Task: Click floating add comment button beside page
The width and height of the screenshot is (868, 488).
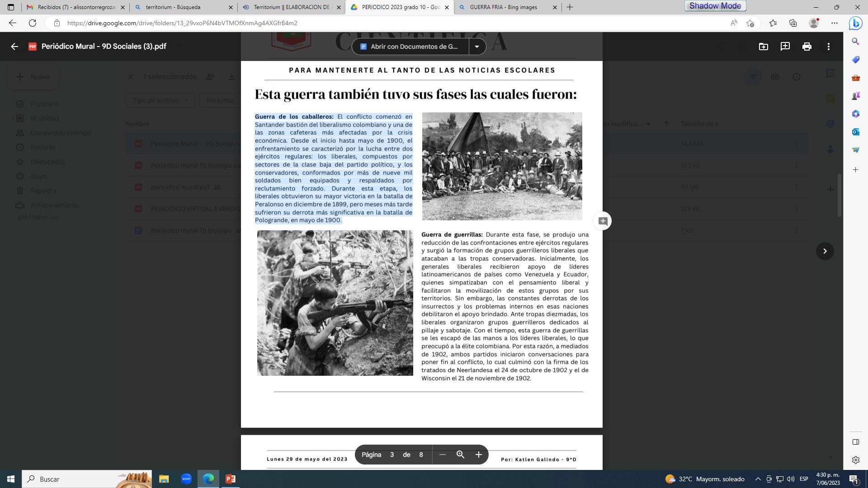Action: (x=603, y=221)
